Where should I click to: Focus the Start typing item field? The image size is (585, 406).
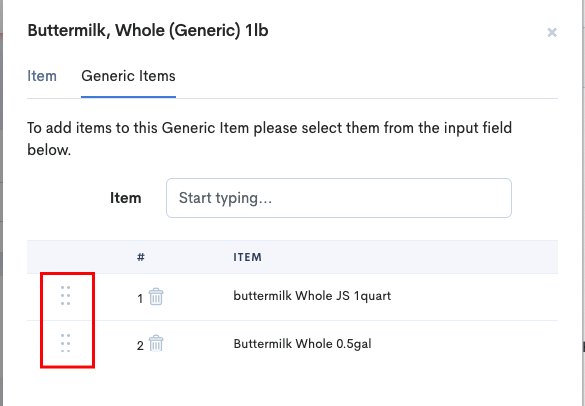tap(339, 198)
